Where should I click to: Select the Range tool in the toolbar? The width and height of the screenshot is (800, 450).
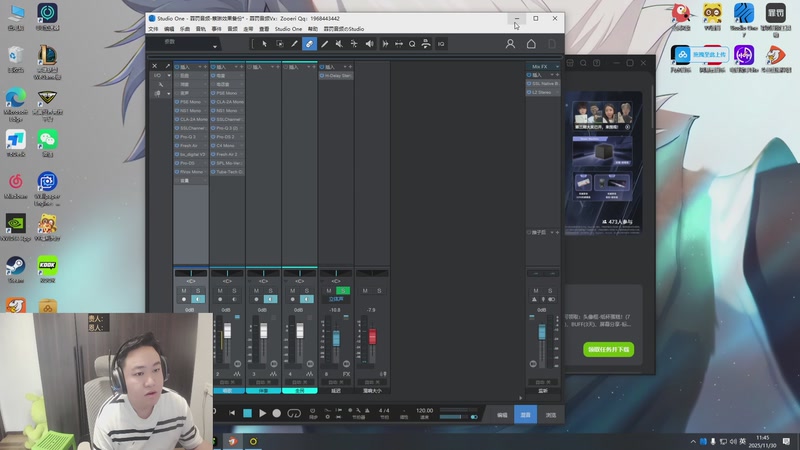[280, 44]
